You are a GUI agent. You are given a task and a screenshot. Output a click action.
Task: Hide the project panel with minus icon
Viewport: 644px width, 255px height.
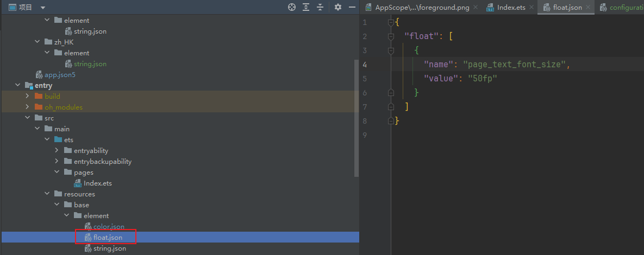pyautogui.click(x=352, y=8)
